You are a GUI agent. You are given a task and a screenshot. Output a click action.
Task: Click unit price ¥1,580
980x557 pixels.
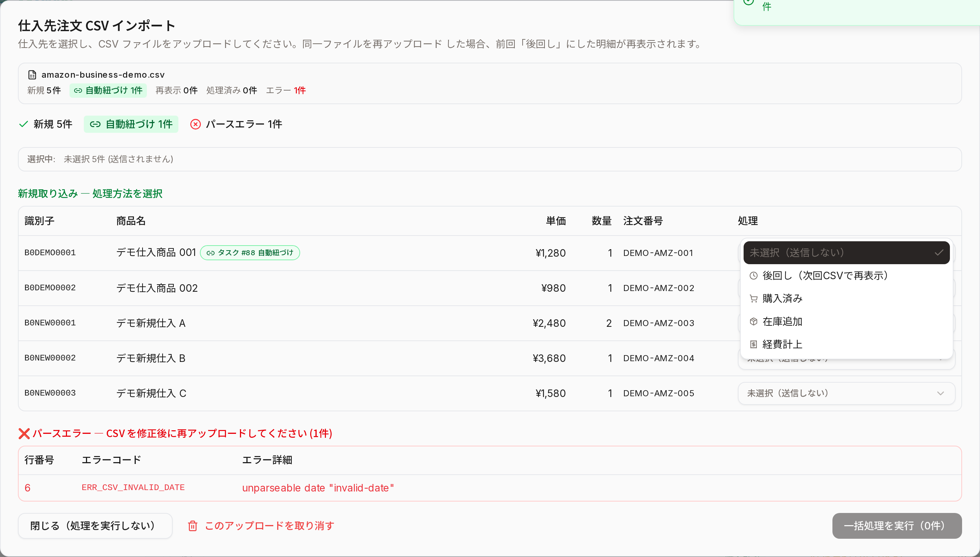[x=550, y=393]
